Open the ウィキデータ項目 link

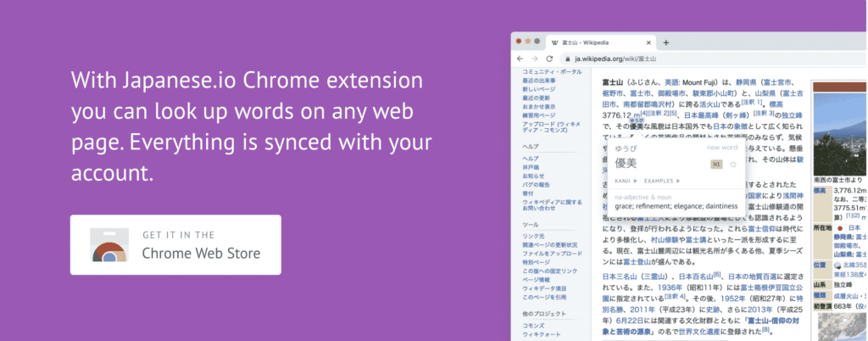point(544,288)
